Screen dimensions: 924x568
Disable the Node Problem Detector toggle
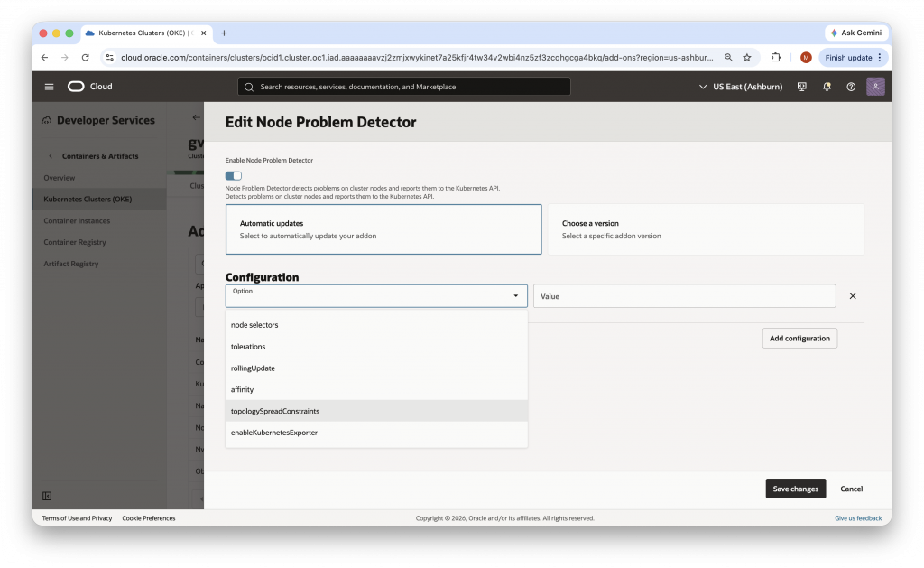[x=231, y=176]
